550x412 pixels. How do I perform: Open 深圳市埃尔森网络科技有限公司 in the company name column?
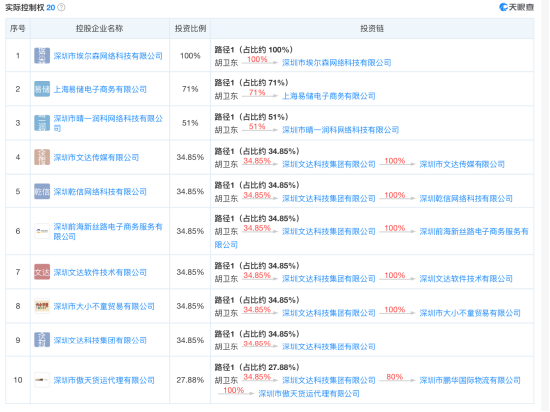click(108, 56)
